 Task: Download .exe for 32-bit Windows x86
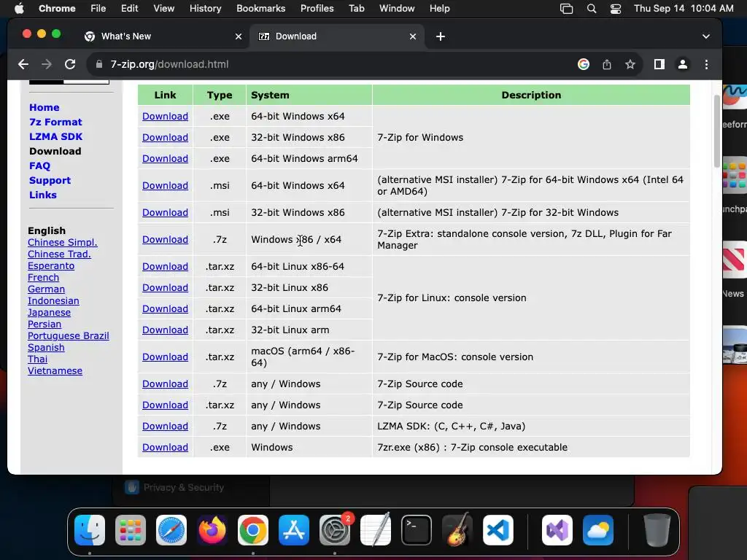[x=165, y=138]
